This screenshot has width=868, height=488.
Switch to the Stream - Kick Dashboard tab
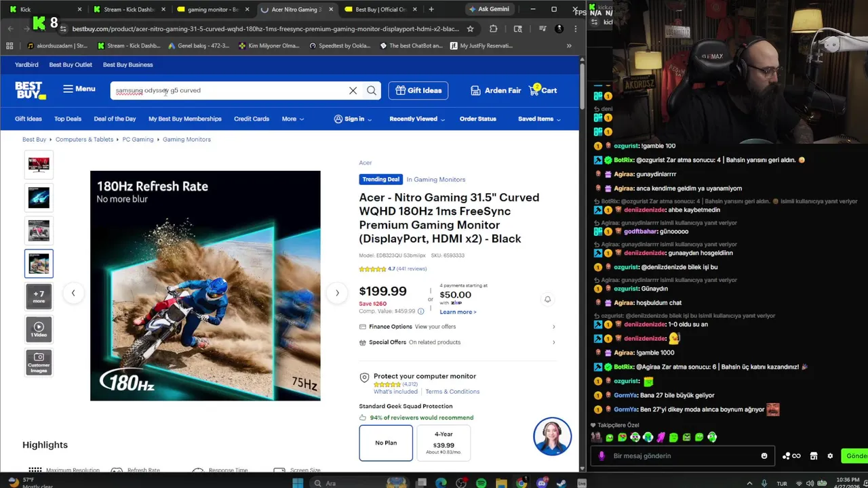pyautogui.click(x=129, y=9)
